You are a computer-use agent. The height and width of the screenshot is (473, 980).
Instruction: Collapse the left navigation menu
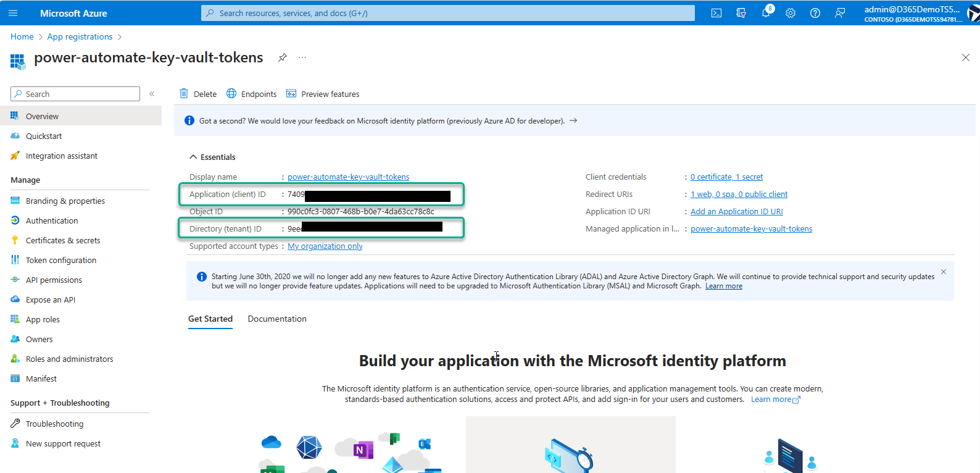[x=152, y=94]
